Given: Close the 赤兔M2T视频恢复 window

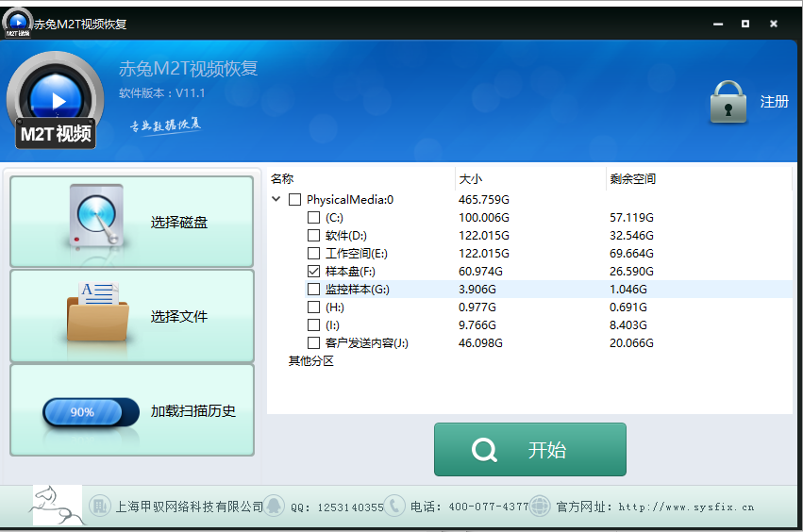Looking at the screenshot, I should 774,25.
